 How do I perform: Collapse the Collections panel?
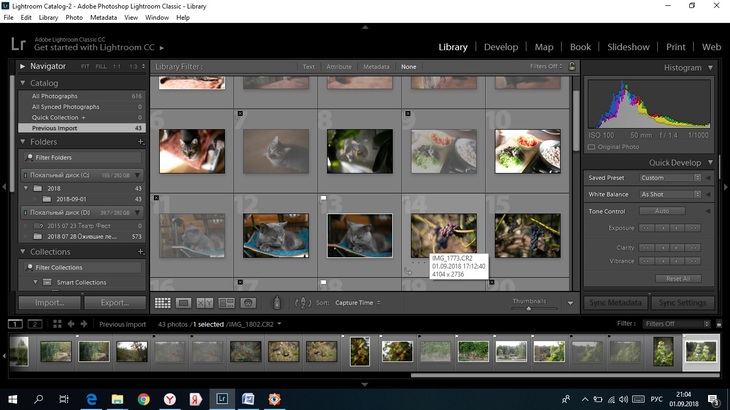pos(22,252)
